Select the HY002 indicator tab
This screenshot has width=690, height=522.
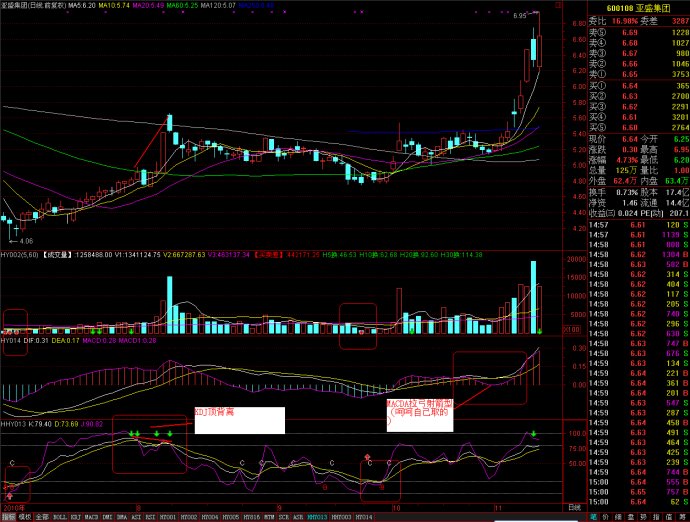click(189, 517)
